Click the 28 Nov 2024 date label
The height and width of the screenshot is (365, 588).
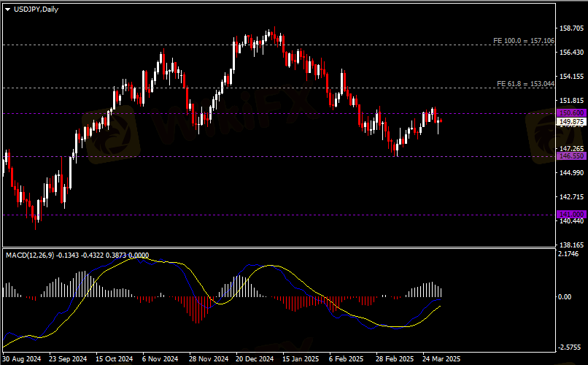209,359
